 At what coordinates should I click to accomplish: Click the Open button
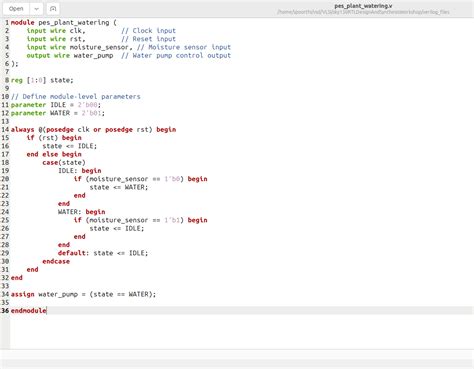[16, 9]
